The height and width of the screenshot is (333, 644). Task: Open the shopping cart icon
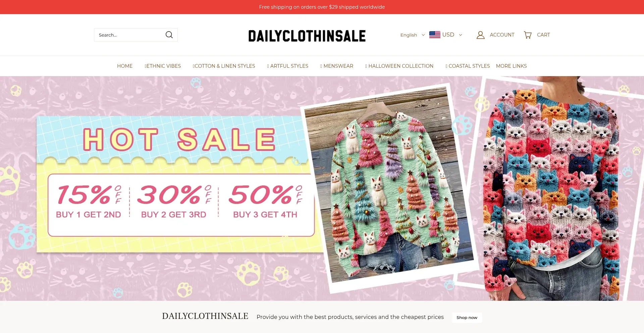[x=528, y=35]
